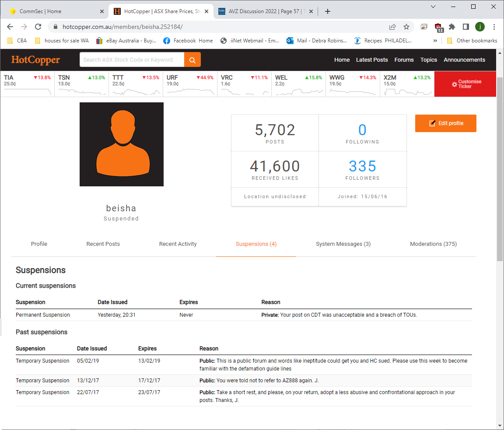The image size is (504, 430).
Task: Click the HotCopper logo
Action: [x=35, y=60]
